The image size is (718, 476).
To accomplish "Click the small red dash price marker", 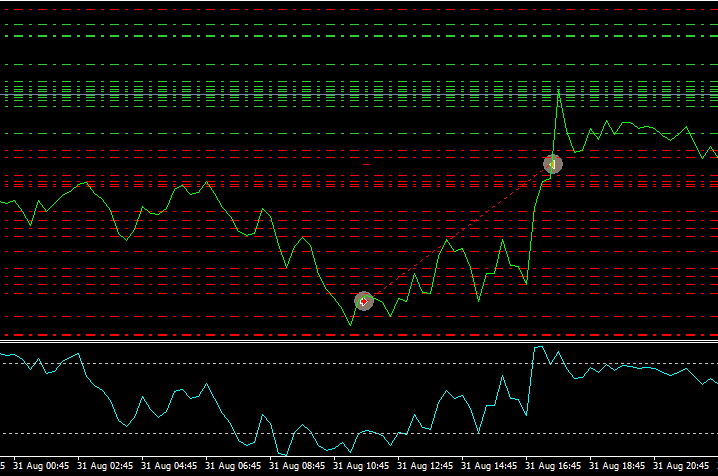I will pos(366,164).
